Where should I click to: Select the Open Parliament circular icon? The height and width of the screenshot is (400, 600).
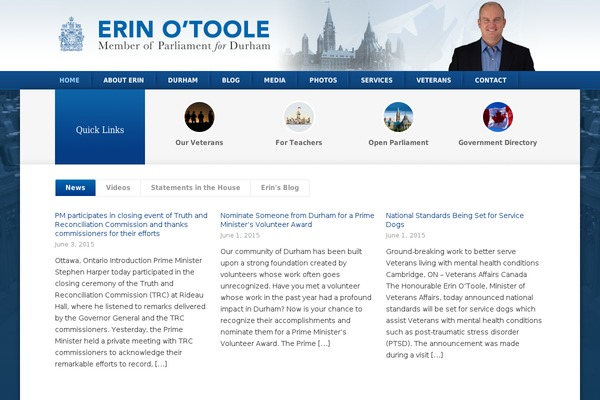[398, 117]
